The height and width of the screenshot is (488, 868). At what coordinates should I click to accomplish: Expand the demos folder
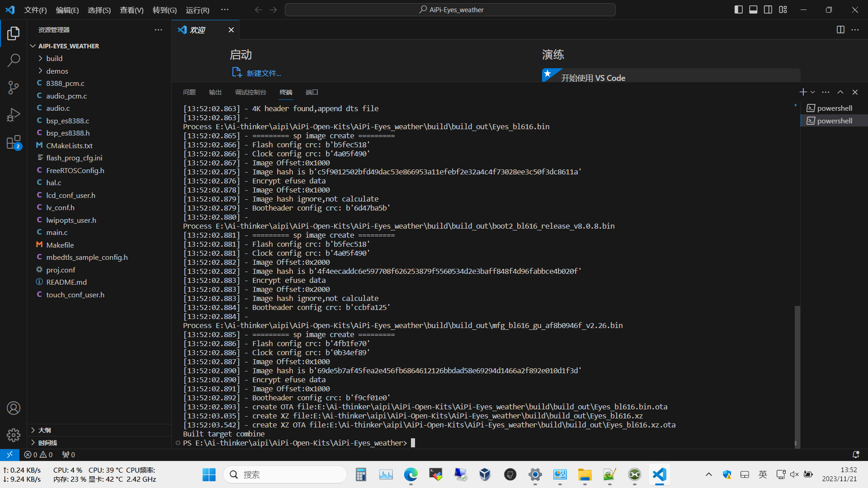99,71
